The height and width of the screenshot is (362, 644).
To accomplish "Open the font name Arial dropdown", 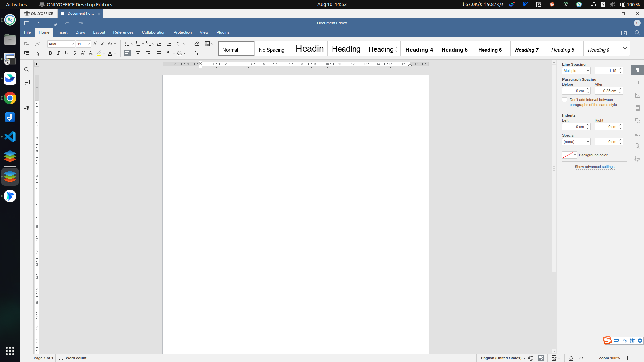I will [61, 44].
